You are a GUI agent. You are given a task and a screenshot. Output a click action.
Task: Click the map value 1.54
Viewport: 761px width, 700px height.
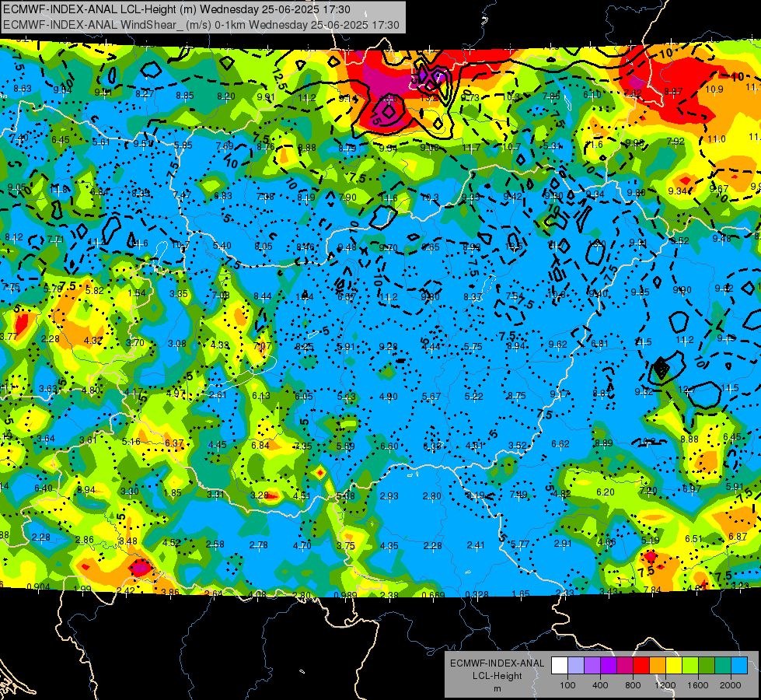coord(137,293)
